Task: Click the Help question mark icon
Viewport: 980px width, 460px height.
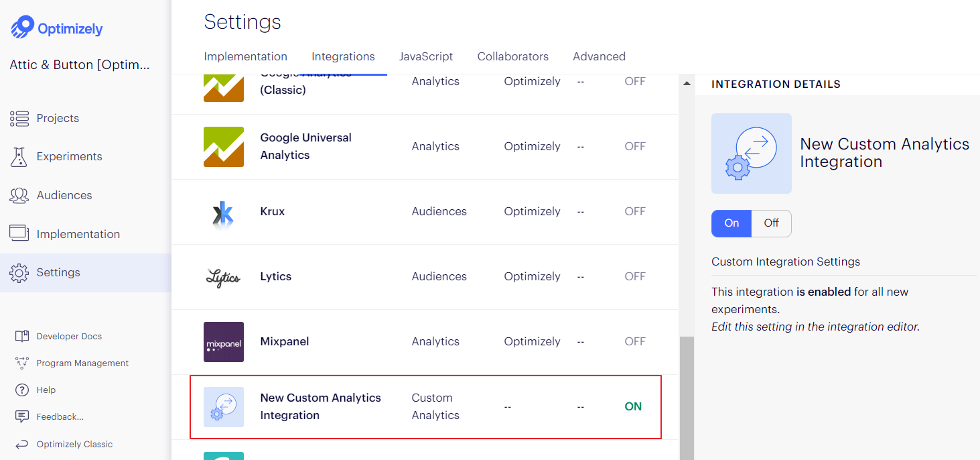Action: (22, 390)
